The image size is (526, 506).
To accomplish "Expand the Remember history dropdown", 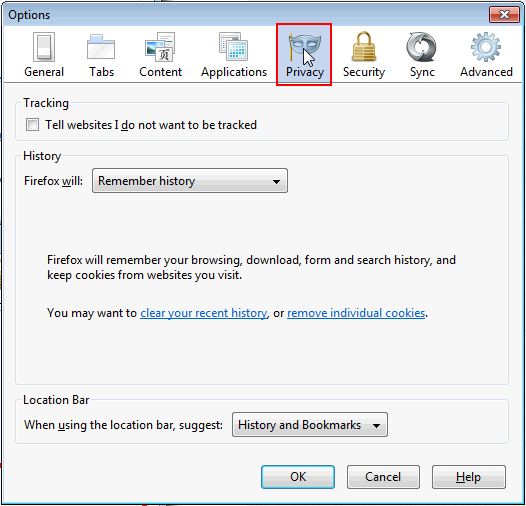I will [190, 181].
